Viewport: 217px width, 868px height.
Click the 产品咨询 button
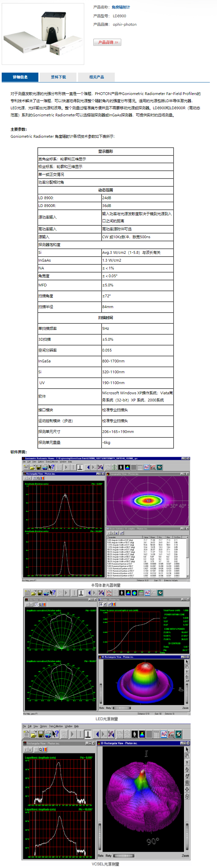pos(107,42)
